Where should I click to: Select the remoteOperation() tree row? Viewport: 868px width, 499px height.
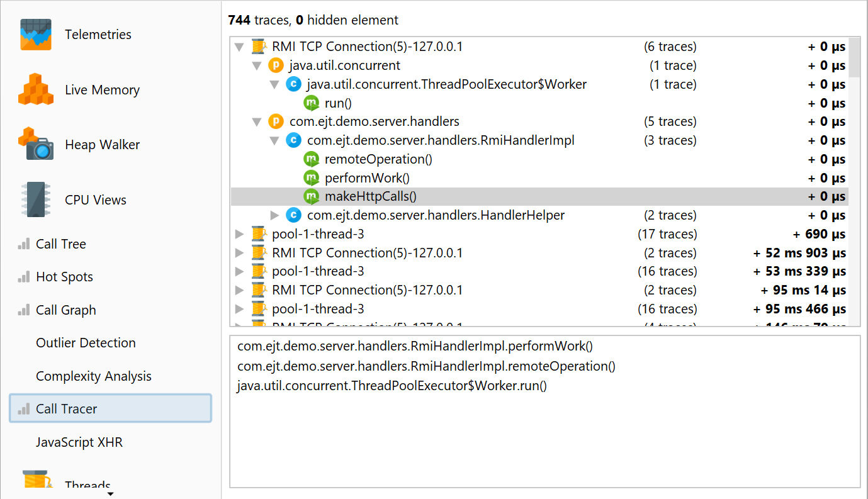click(539, 159)
